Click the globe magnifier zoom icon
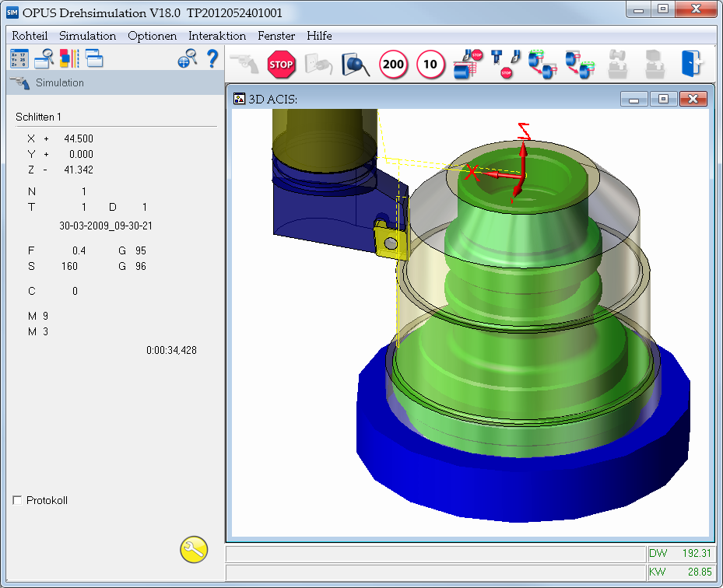Viewport: 723px width, 588px height. pos(188,59)
